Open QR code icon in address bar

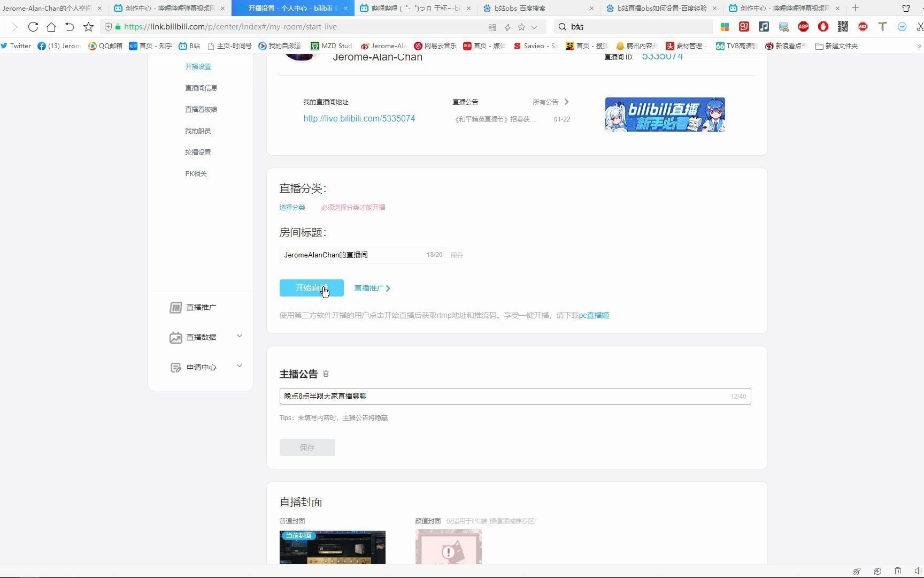pyautogui.click(x=492, y=27)
